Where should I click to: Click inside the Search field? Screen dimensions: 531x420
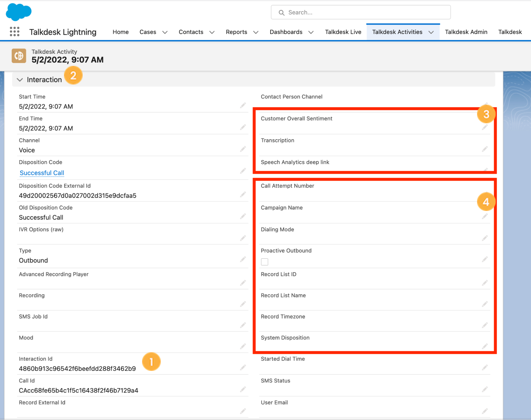(x=345, y=12)
